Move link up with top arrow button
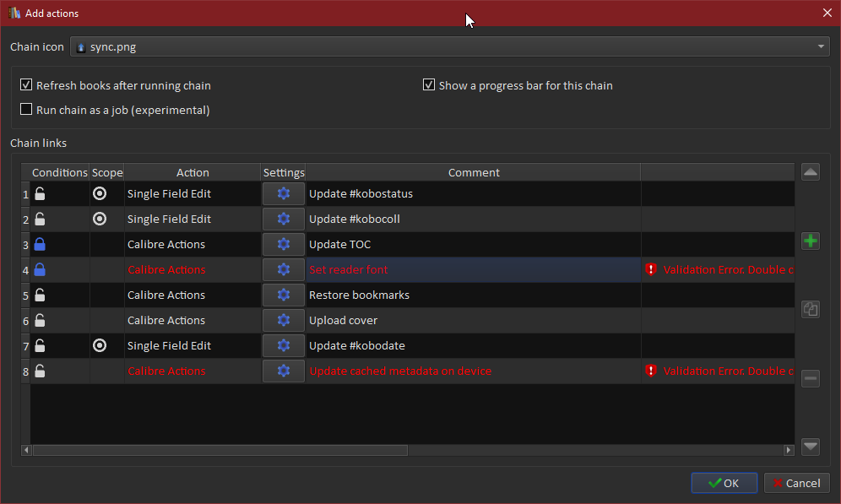The image size is (841, 504). click(810, 172)
